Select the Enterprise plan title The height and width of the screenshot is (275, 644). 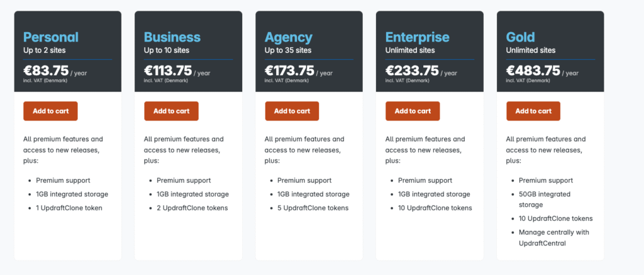click(x=417, y=37)
